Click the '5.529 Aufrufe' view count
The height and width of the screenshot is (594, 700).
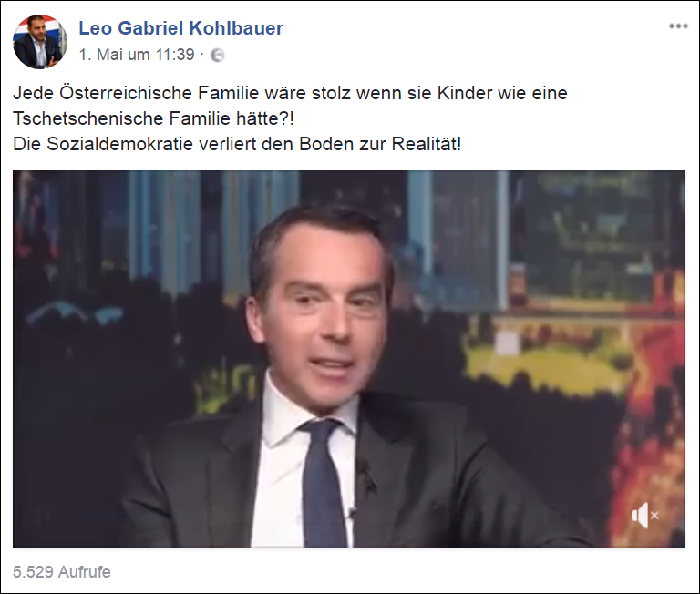[62, 572]
